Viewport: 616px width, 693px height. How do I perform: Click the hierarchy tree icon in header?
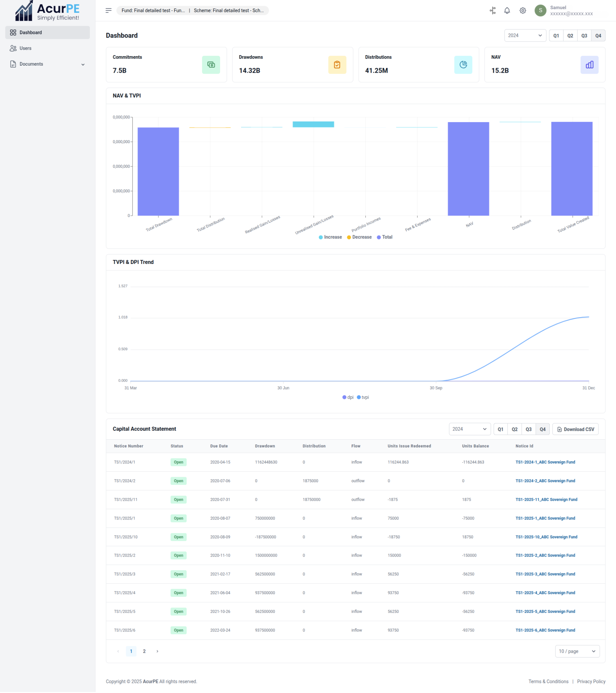pos(492,10)
